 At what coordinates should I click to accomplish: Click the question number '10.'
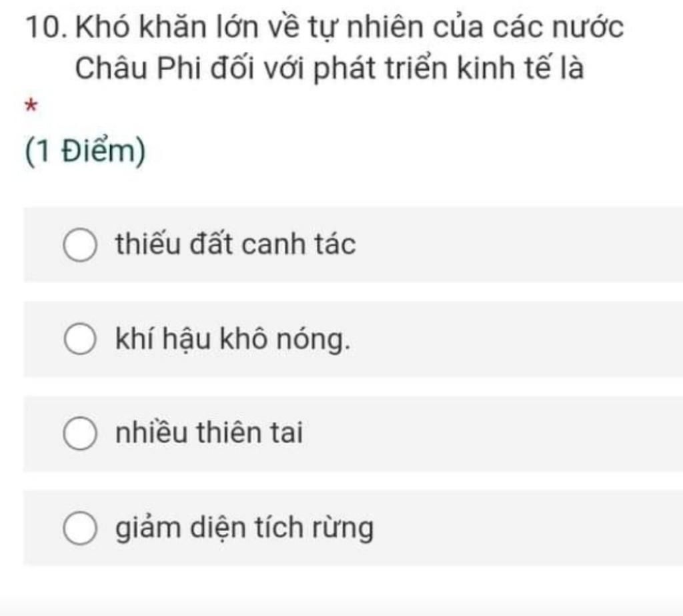47,27
